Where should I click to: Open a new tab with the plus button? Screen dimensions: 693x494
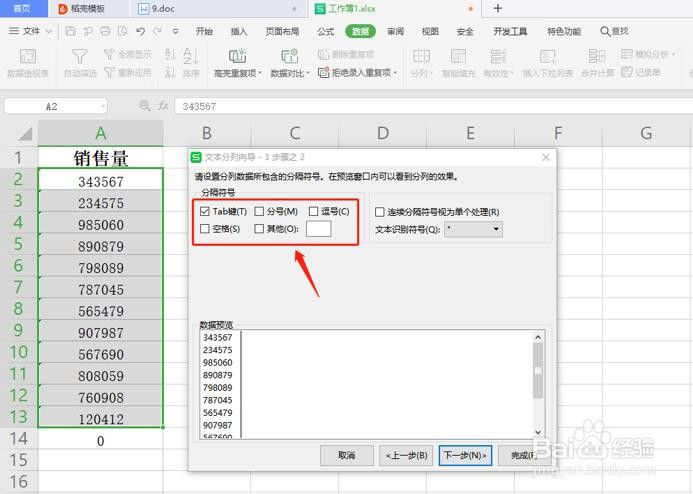(x=498, y=8)
